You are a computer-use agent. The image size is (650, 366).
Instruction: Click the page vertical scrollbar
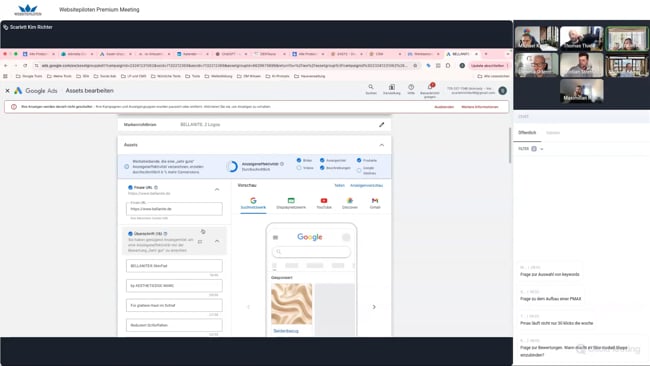click(x=509, y=145)
